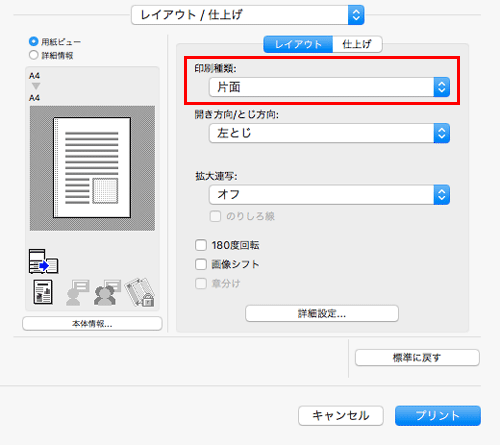Open the 印刷種類 片面 dropdown
Image resolution: width=500 pixels, height=445 pixels.
tap(329, 87)
